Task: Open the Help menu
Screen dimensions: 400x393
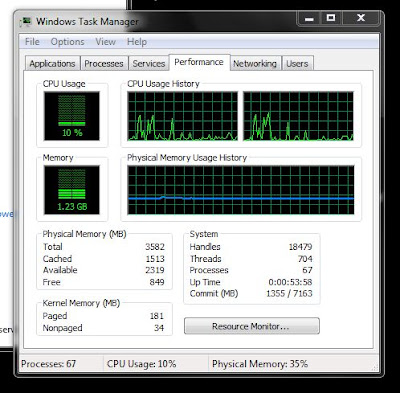Action: [137, 42]
